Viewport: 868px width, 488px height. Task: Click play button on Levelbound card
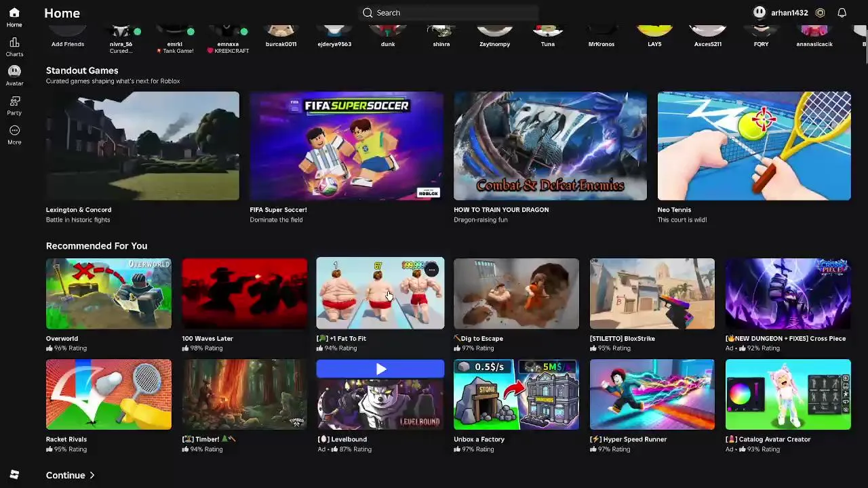pyautogui.click(x=380, y=369)
